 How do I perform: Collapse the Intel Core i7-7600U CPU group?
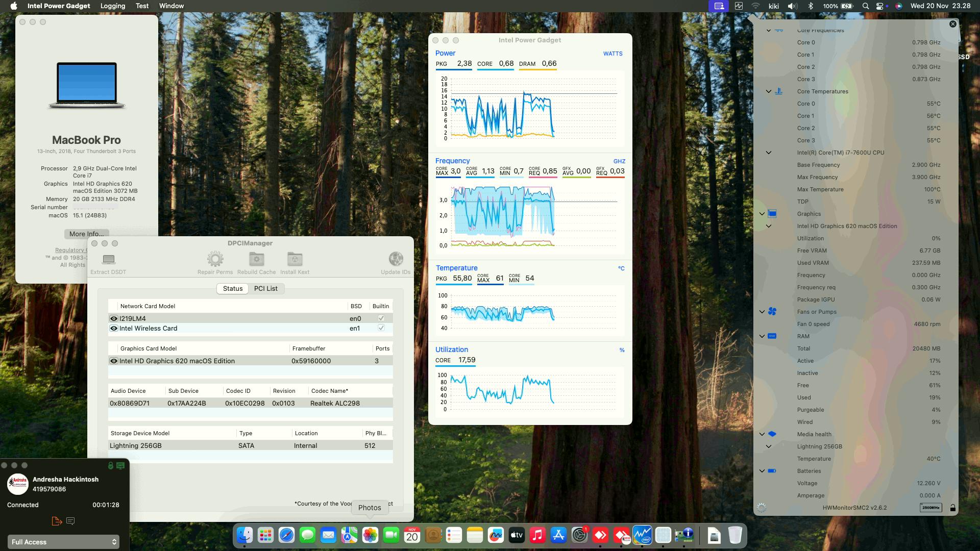769,153
